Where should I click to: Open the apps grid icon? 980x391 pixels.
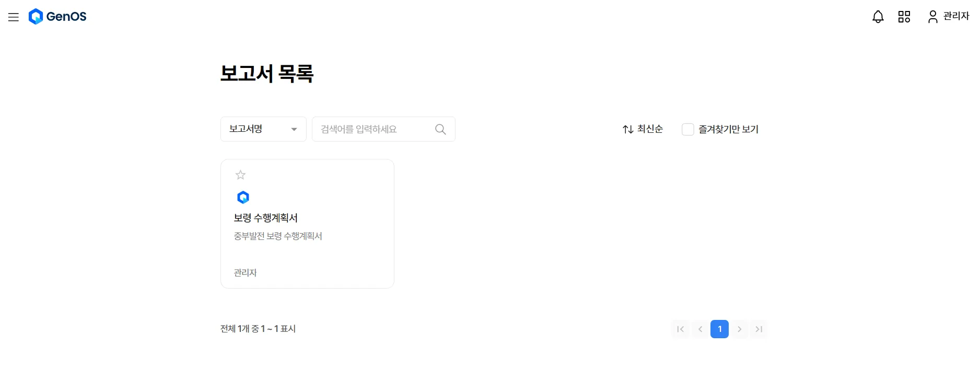(x=904, y=17)
